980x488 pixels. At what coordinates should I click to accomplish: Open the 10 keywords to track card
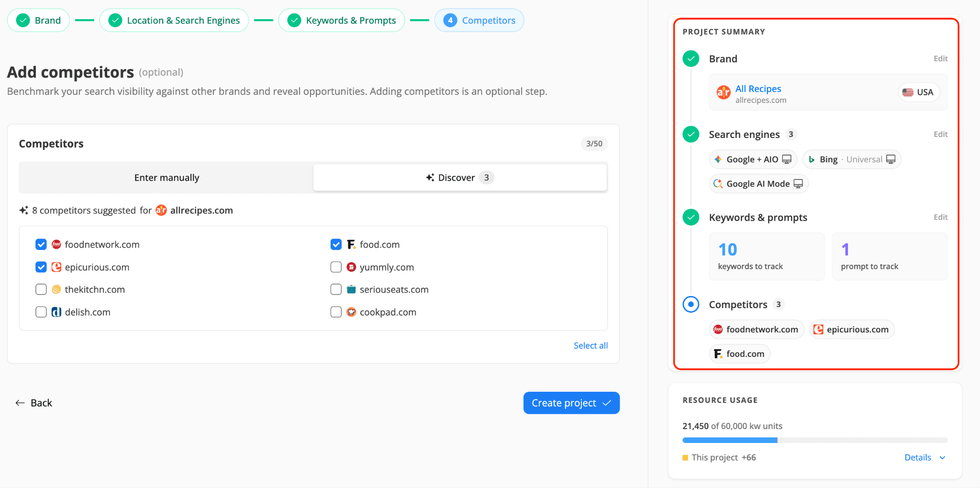[x=767, y=257]
